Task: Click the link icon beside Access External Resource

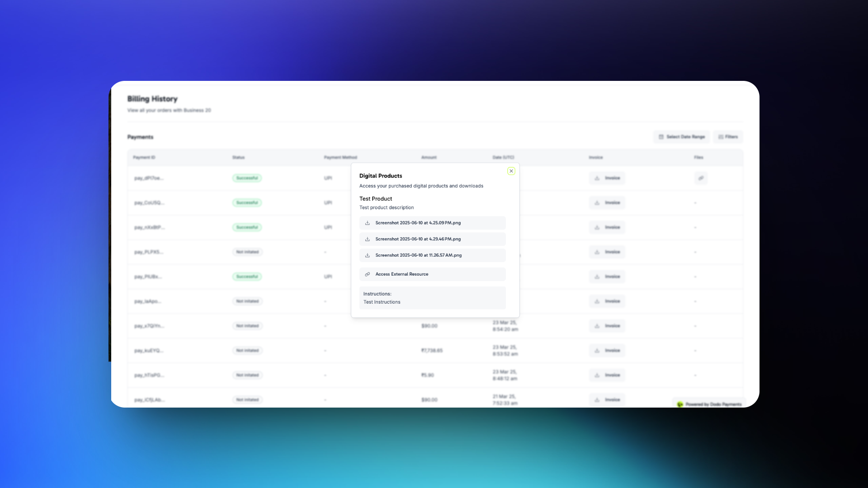Action: [368, 274]
